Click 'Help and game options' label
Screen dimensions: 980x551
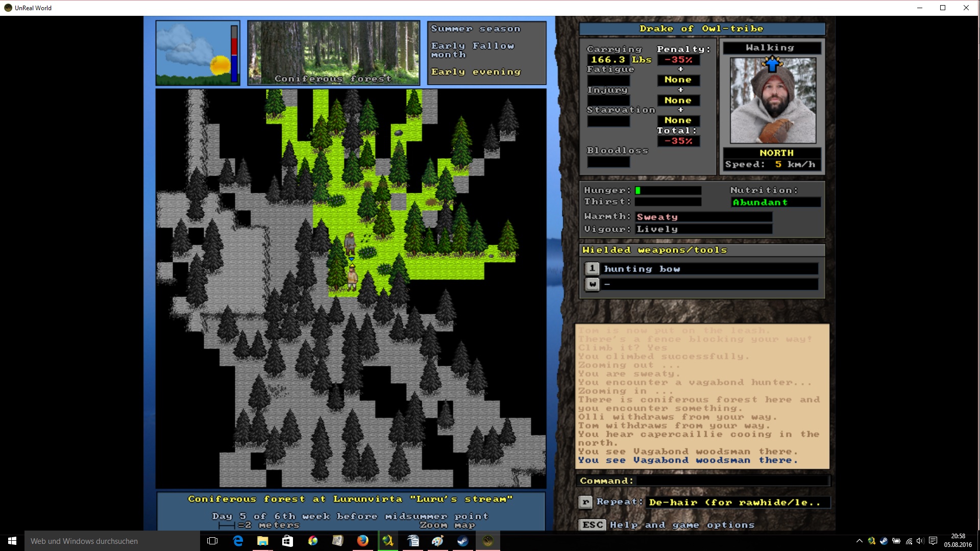click(682, 524)
